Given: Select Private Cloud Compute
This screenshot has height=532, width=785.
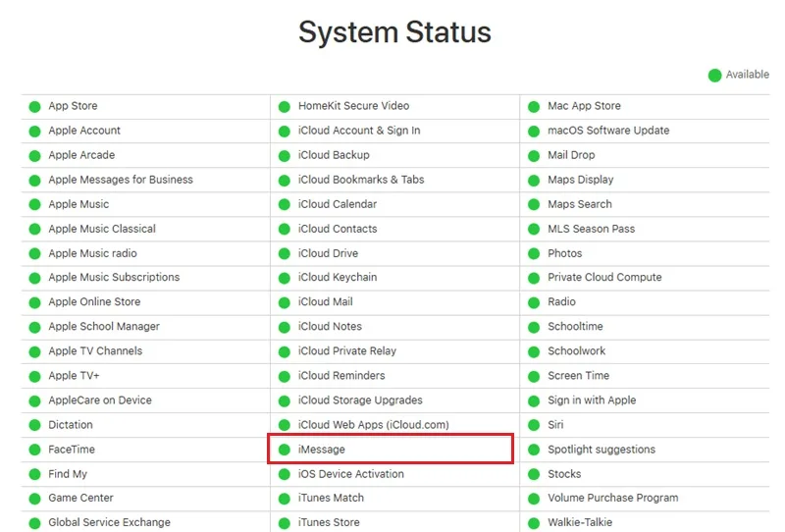Looking at the screenshot, I should click(x=604, y=277).
